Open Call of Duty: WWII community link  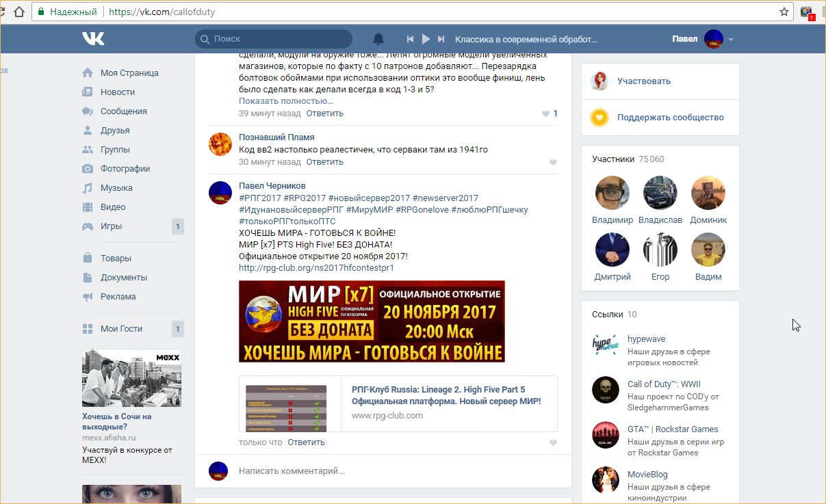(x=664, y=384)
